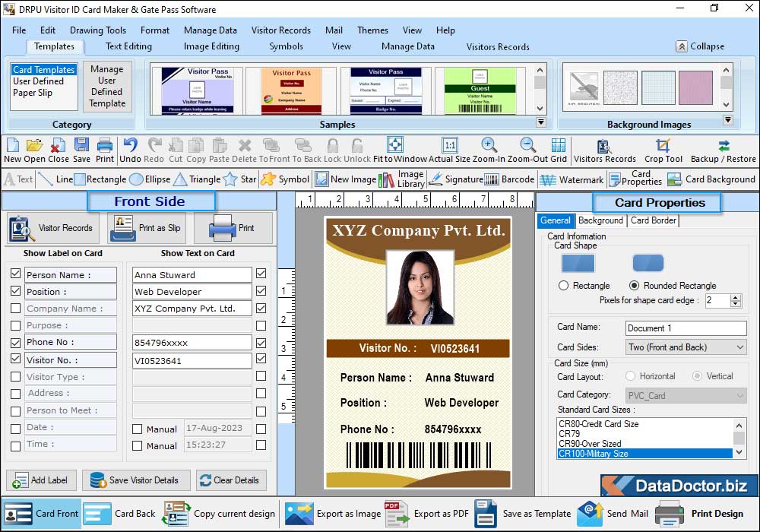Switch to the Image Editing tab
Image resolution: width=760 pixels, height=532 pixels.
pos(211,46)
